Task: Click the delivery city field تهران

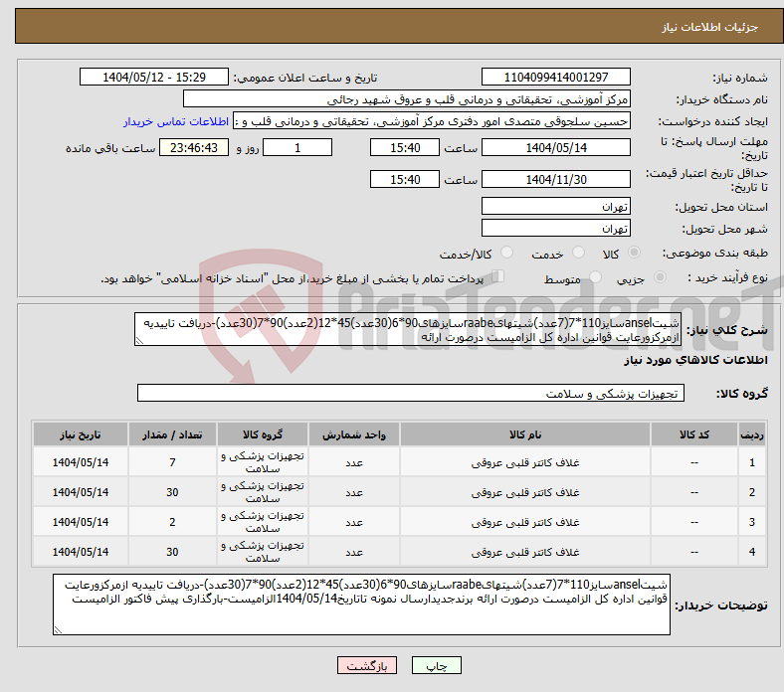Action: (555, 228)
